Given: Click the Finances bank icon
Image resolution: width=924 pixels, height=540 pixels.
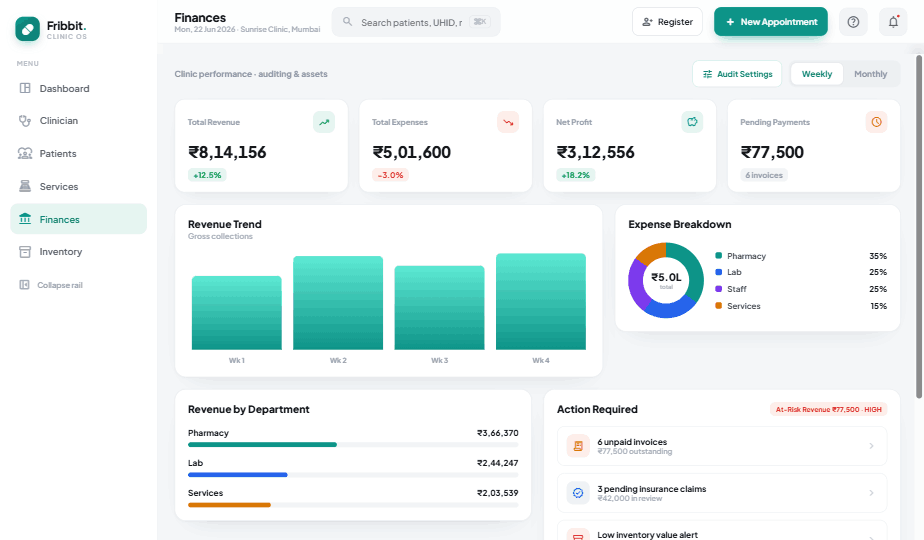Looking at the screenshot, I should coord(25,219).
